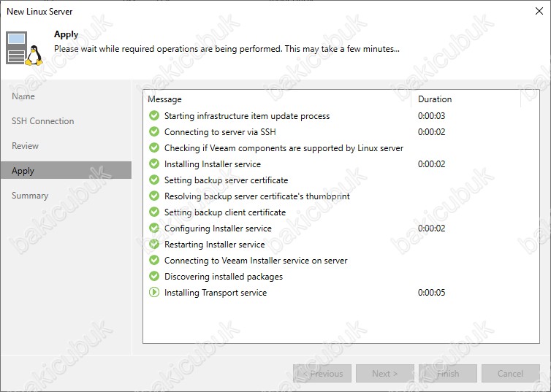Select the Apply step
Viewport: 551px width, 392px height.
coord(66,171)
